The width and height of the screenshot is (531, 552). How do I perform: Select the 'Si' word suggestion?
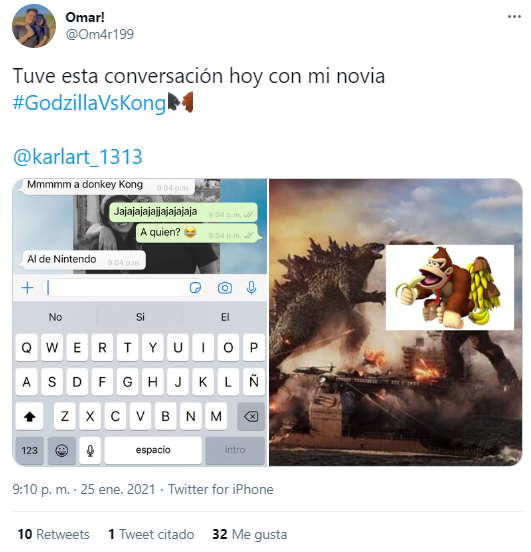tap(140, 317)
